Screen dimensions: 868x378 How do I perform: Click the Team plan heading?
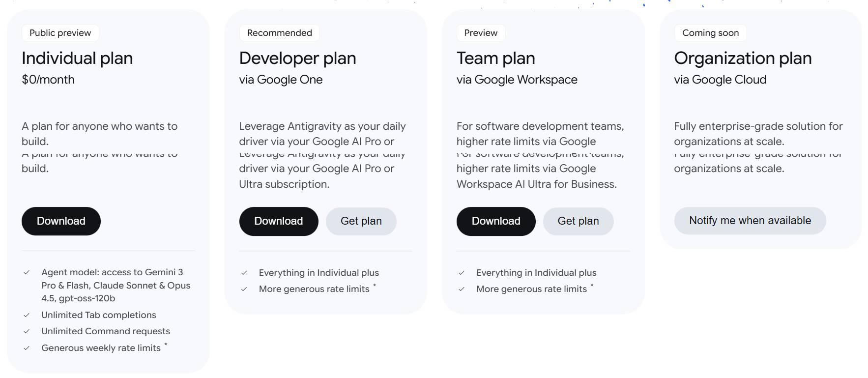[x=496, y=58]
